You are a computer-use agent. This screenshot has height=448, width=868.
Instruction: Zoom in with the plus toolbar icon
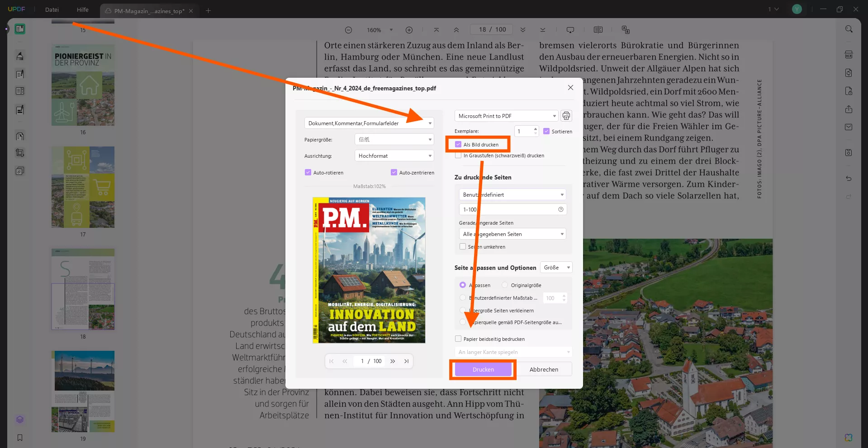point(409,30)
